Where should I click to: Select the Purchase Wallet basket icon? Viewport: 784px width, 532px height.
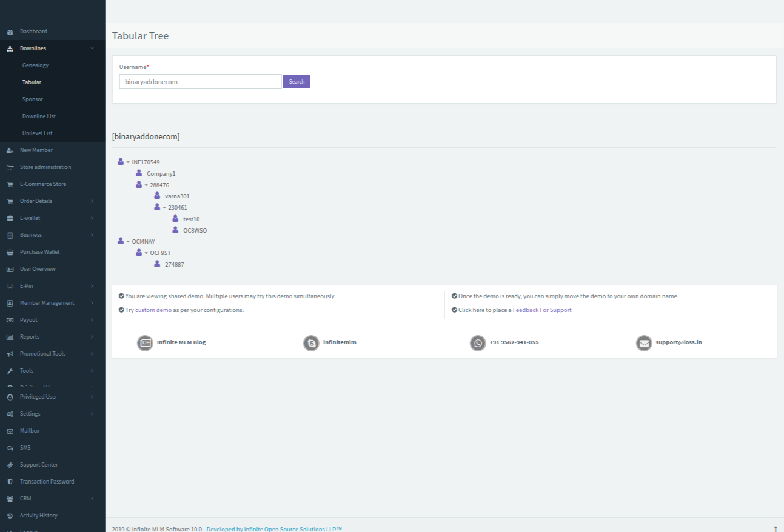click(x=9, y=251)
